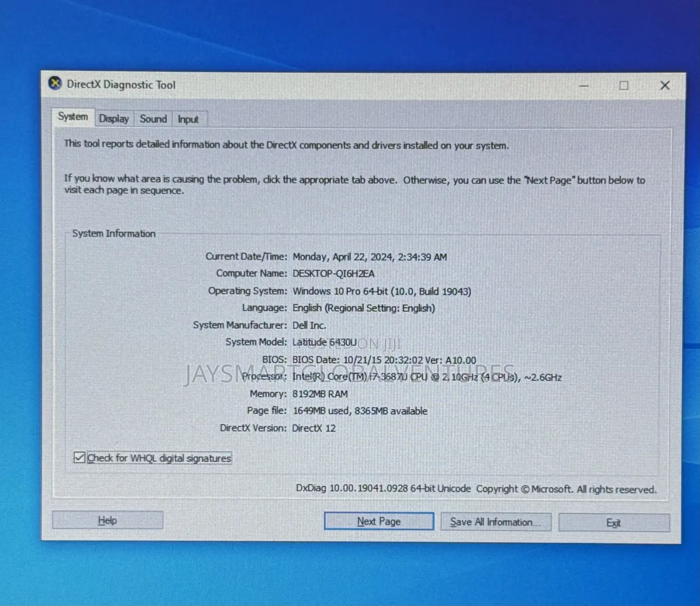This screenshot has height=606, width=700.
Task: Click the English regional setting value
Action: point(364,308)
